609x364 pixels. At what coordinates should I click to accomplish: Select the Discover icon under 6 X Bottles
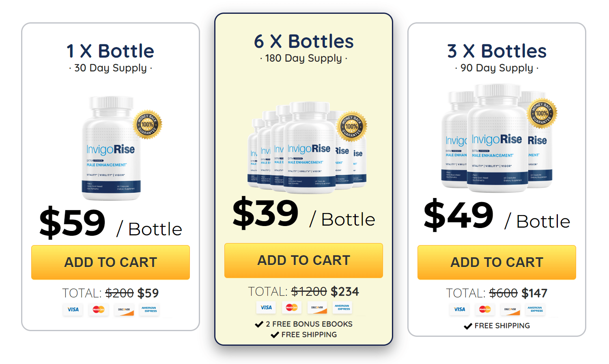[317, 308]
